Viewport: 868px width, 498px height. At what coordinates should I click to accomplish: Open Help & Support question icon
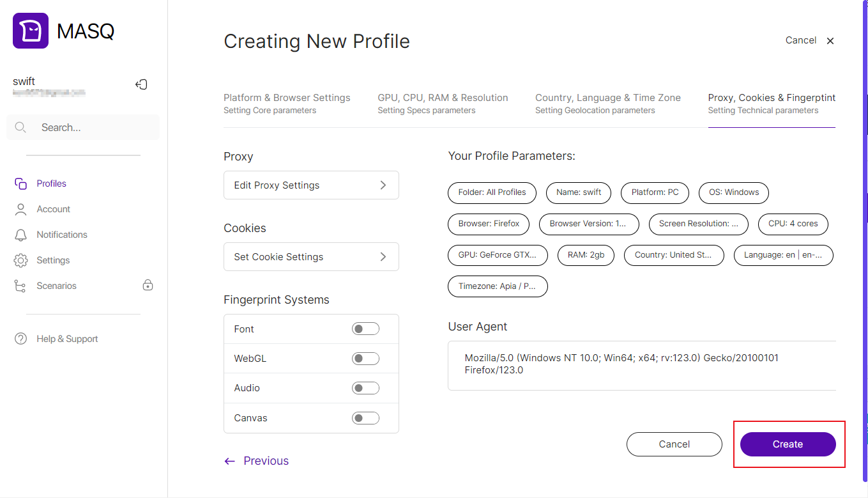(x=20, y=339)
